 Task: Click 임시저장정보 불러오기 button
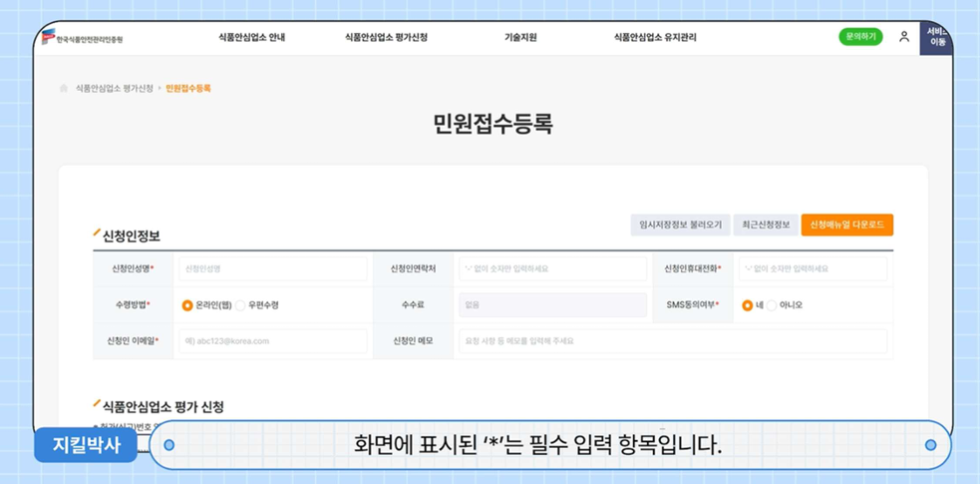pos(680,225)
